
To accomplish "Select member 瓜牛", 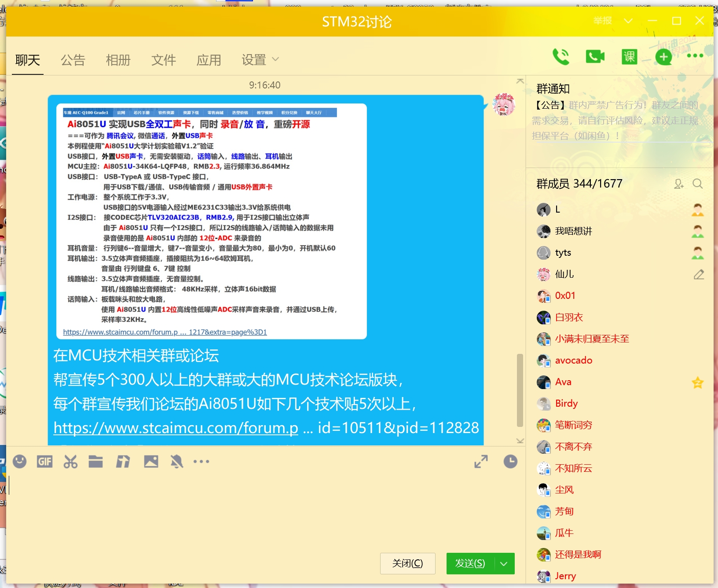I will 564,533.
